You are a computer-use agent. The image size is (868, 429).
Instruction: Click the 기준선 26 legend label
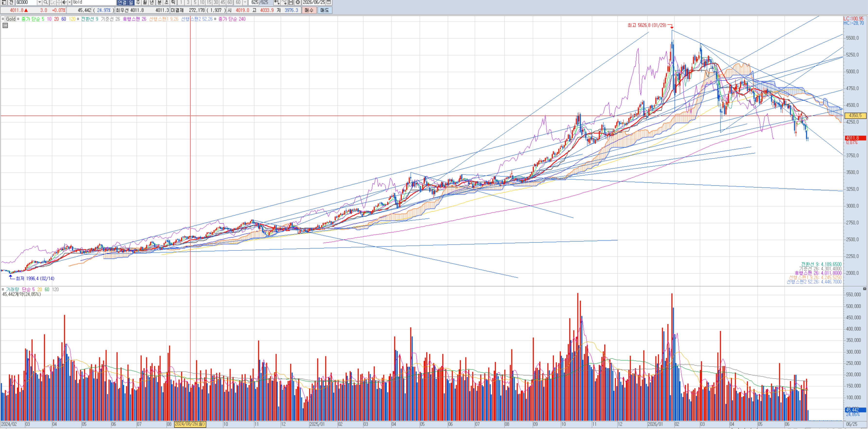[110, 19]
